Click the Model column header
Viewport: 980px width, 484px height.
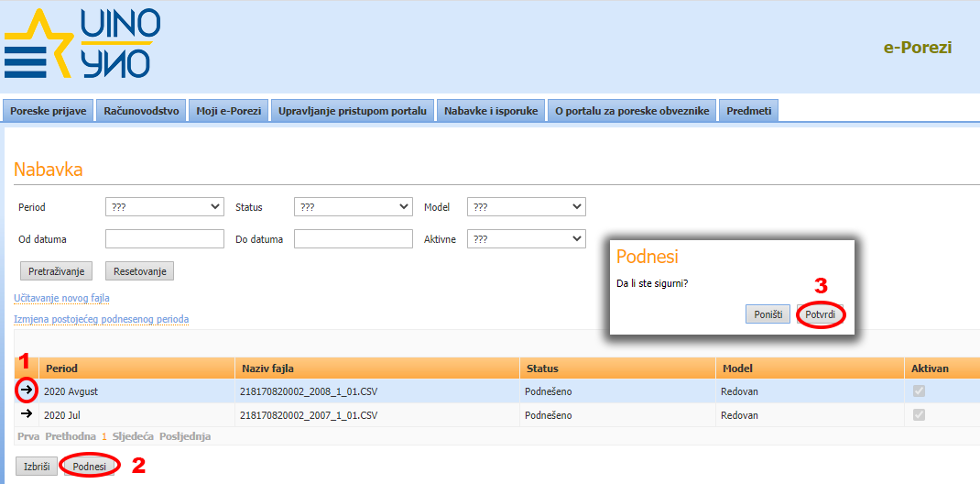coord(810,368)
